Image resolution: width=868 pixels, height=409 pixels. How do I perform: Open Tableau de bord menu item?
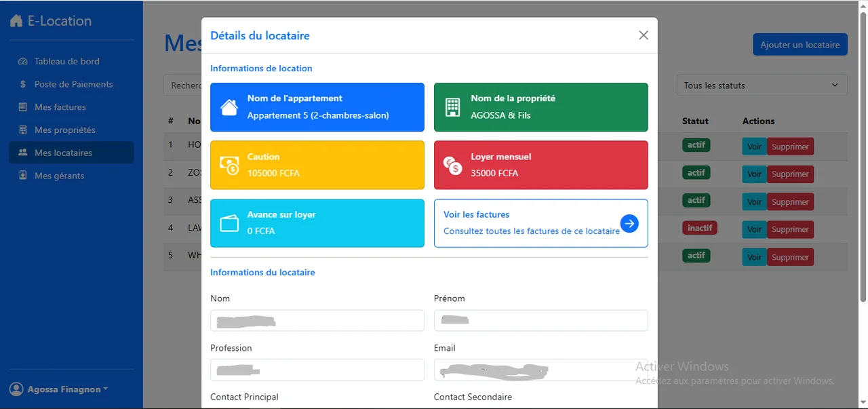71,61
